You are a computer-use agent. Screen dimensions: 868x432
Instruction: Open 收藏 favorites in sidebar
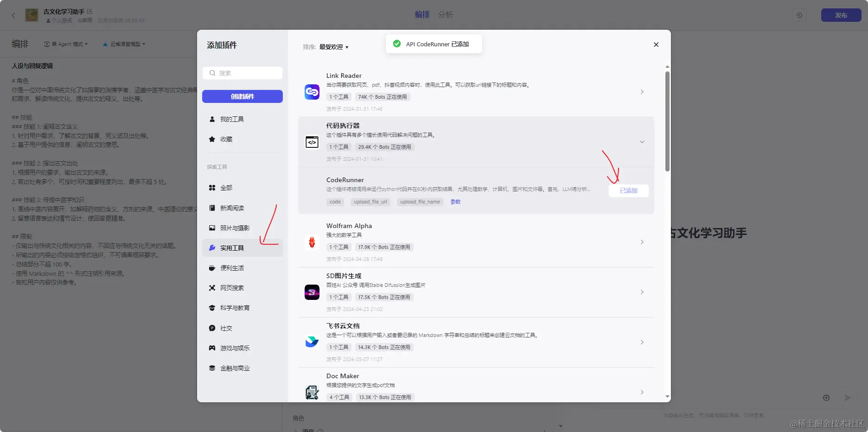coord(243,139)
